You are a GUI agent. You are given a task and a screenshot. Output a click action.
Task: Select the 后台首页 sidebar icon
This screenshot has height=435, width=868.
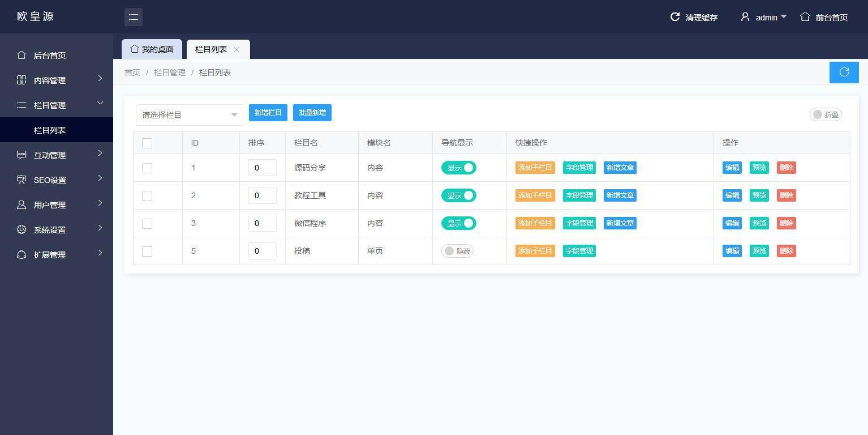pos(22,55)
